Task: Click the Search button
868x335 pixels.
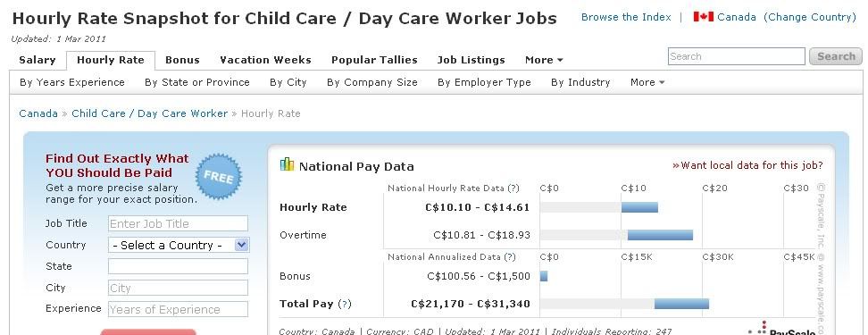Action: tap(835, 56)
